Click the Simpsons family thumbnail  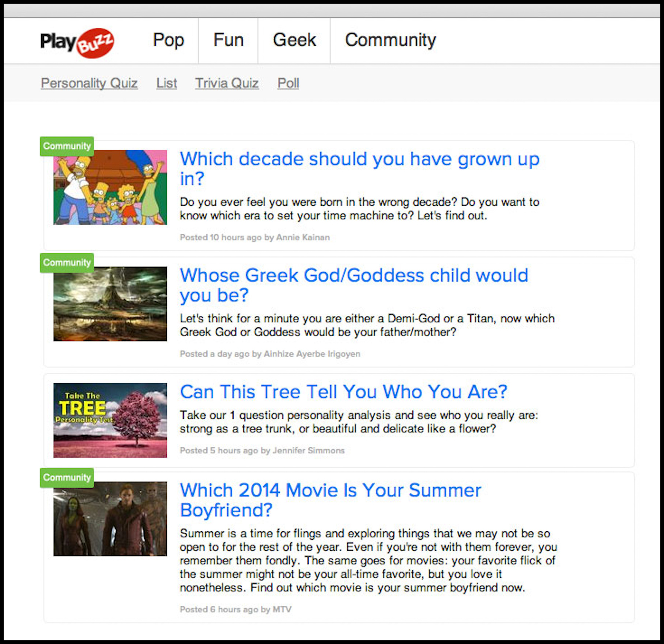[110, 187]
